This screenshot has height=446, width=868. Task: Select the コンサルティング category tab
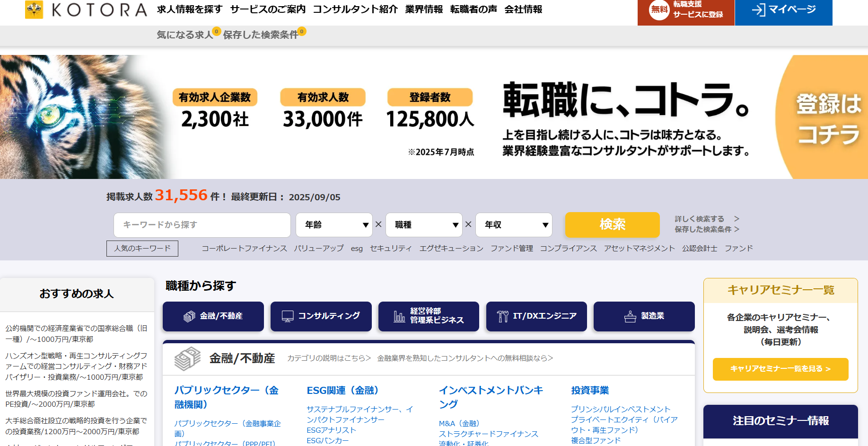pos(321,316)
